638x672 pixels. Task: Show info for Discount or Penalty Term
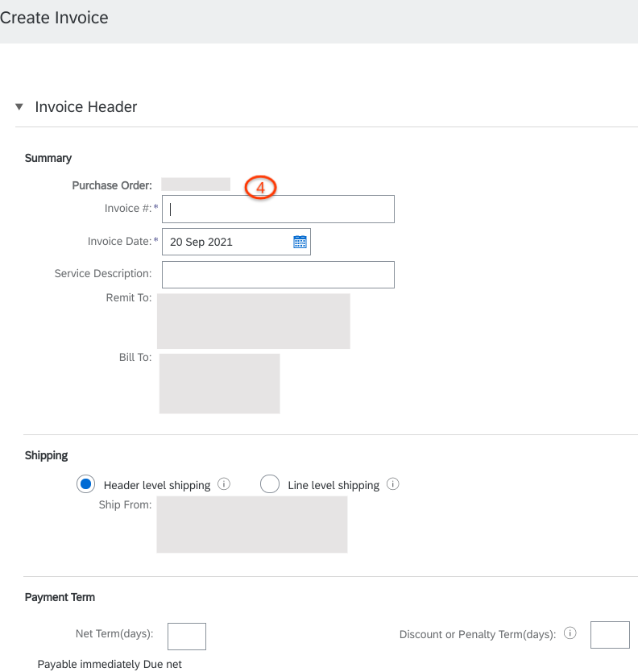[x=570, y=633]
